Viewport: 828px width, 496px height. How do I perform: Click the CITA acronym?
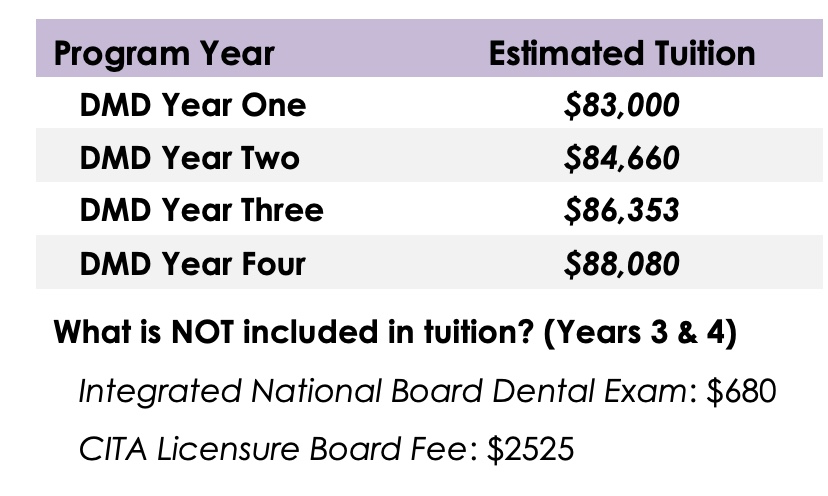[x=108, y=449]
